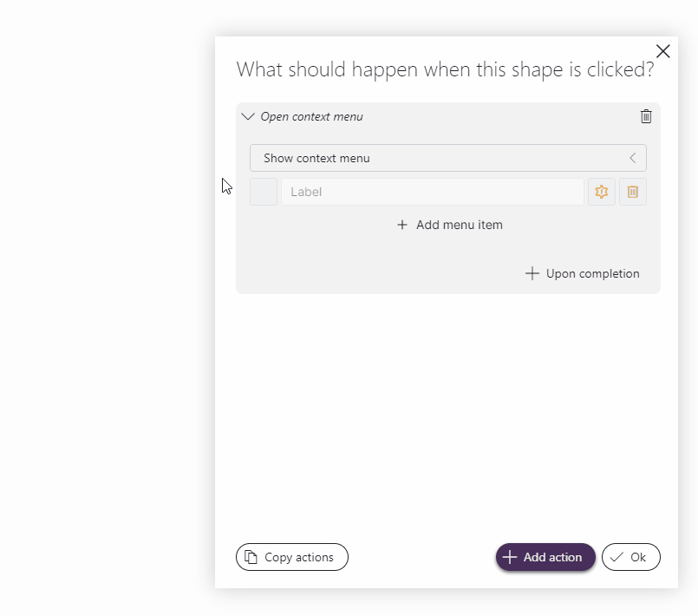
Task: Dismiss the dialog with the X
Action: click(x=662, y=51)
